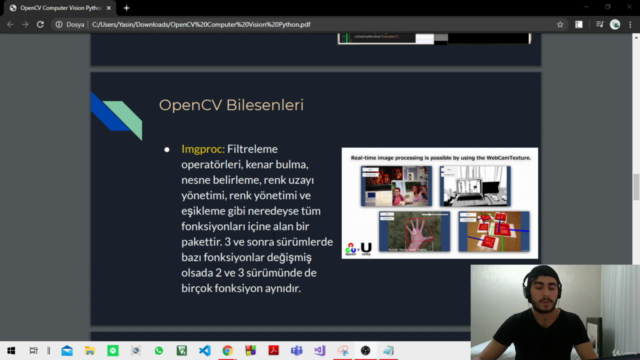Open a new browser tab
This screenshot has width=640, height=360.
coord(126,8)
